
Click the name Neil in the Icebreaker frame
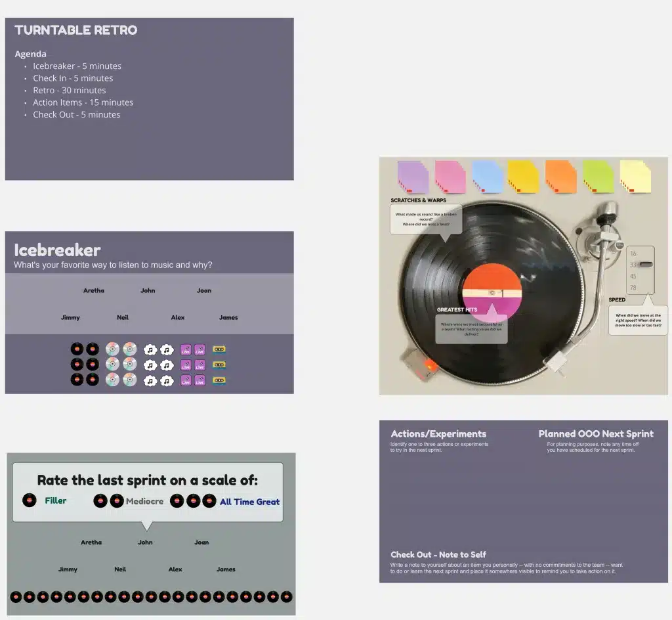(x=123, y=317)
